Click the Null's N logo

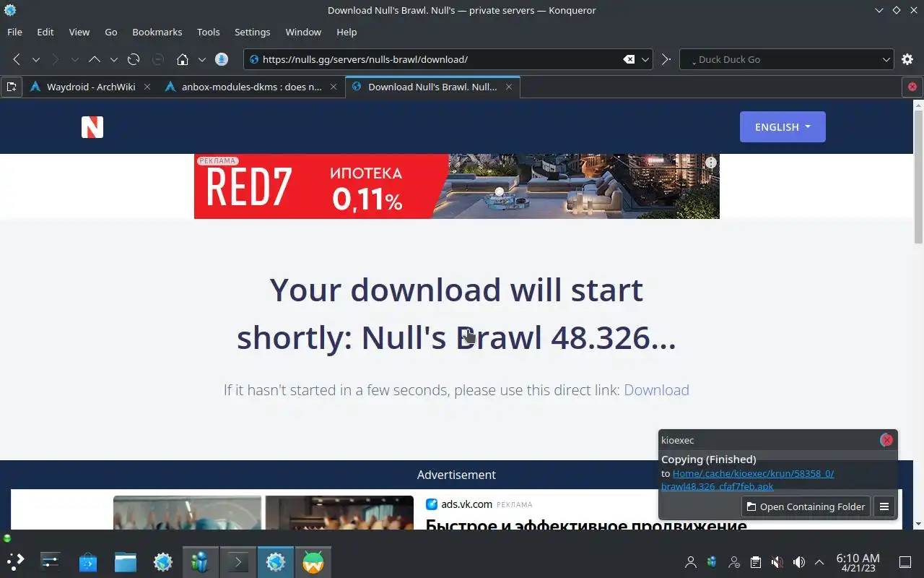92,127
